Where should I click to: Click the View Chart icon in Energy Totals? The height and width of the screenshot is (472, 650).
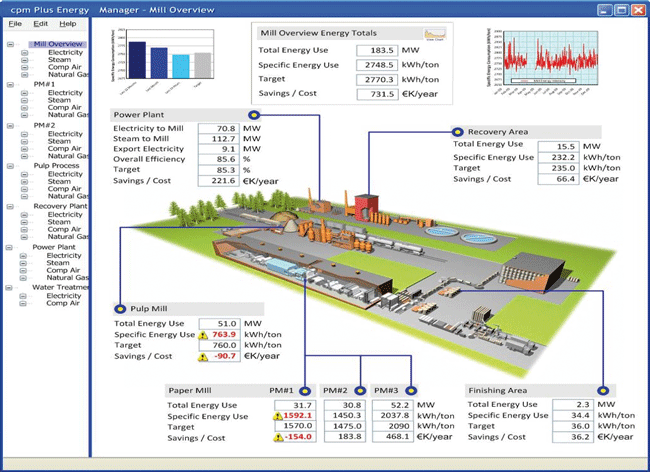pyautogui.click(x=434, y=34)
